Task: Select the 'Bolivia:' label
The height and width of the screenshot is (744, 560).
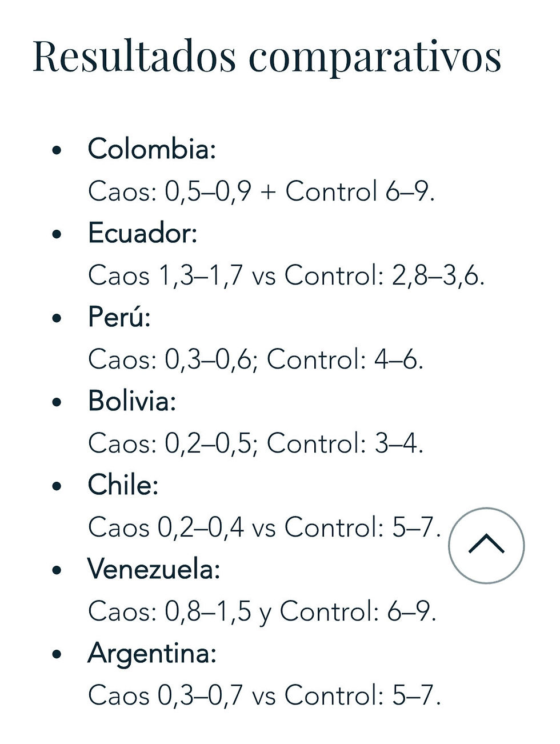Action: [132, 401]
